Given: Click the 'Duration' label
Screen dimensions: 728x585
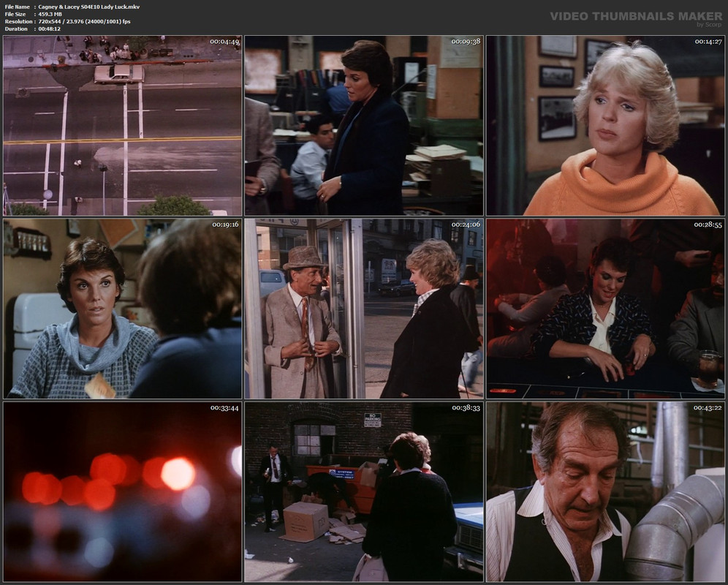Looking at the screenshot, I should 16,29.
